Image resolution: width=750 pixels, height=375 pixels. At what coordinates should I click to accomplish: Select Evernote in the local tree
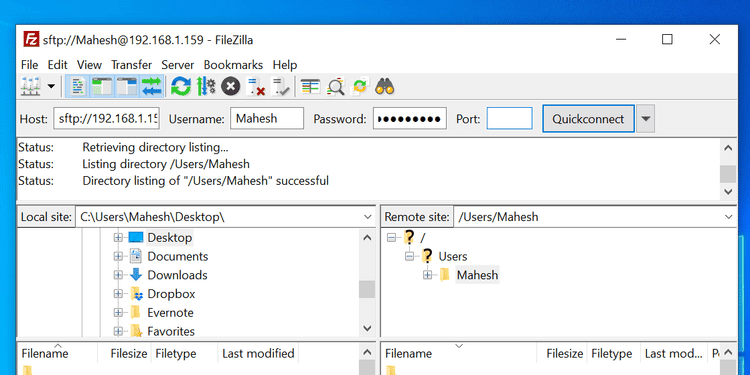170,313
